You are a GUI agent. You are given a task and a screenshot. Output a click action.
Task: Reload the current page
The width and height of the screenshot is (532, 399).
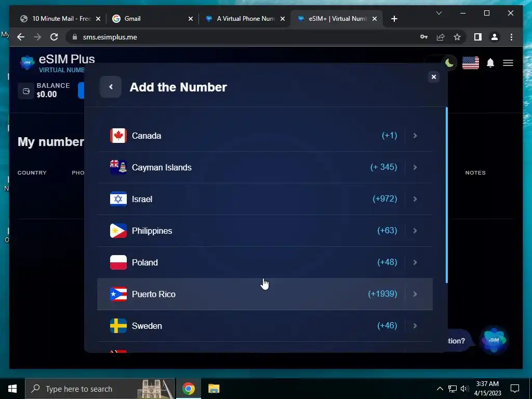pyautogui.click(x=54, y=37)
